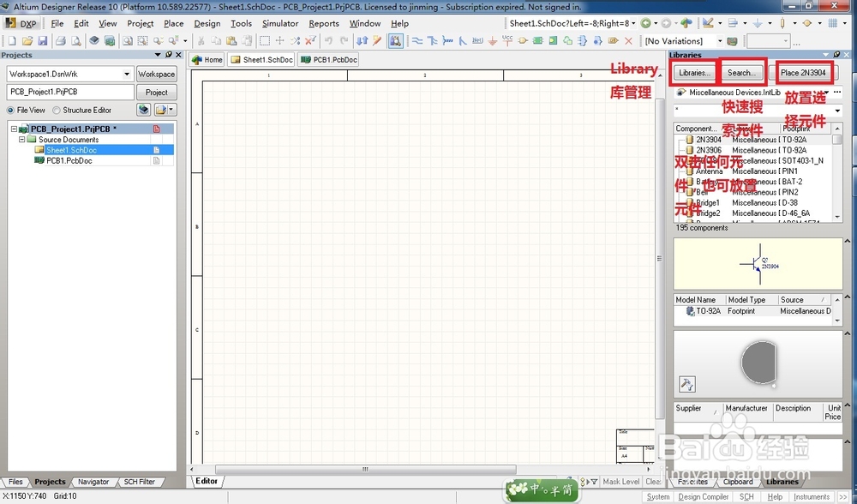Open the component filter dropdown with asterisk
The height and width of the screenshot is (504, 857).
pyautogui.click(x=837, y=111)
